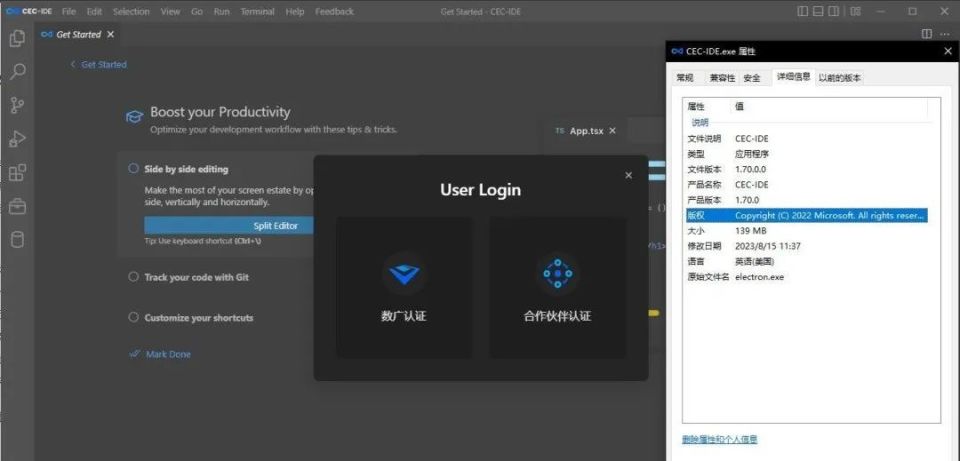Screen dimensions: 960x461
Task: Open the Edit menu
Action: (94, 12)
